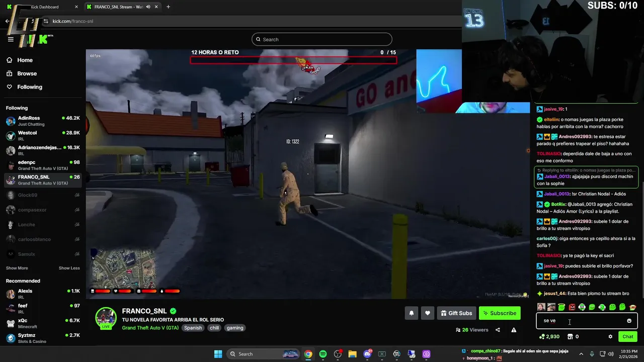Switch to Kick Dashboard browser tab
The height and width of the screenshot is (362, 644).
coord(43,7)
